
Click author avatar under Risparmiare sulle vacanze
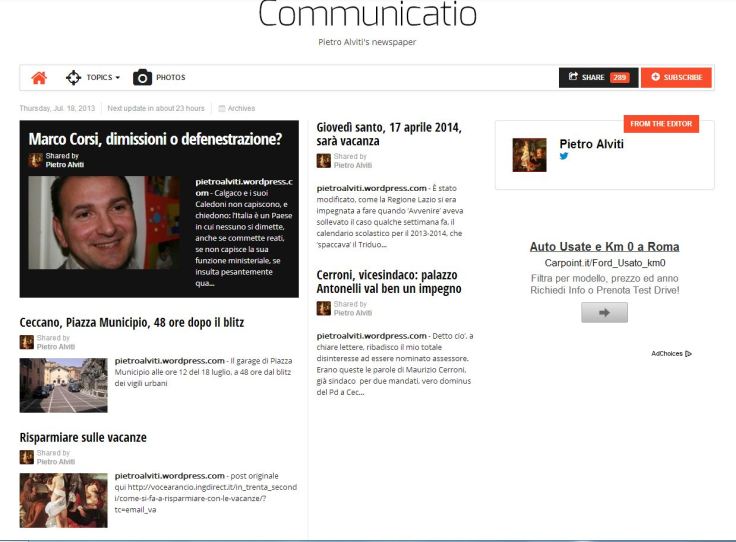click(x=27, y=457)
